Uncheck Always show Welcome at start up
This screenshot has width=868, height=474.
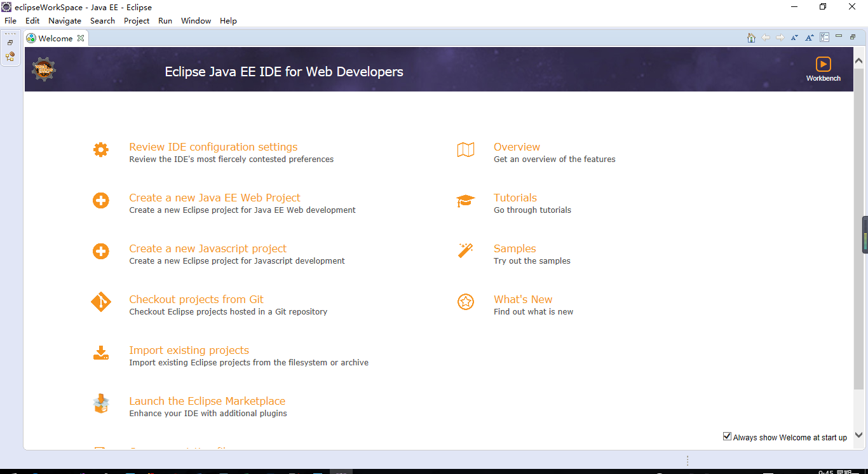(x=727, y=437)
